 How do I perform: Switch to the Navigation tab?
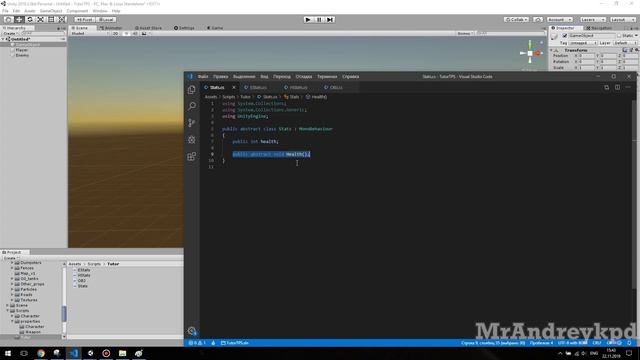point(599,28)
